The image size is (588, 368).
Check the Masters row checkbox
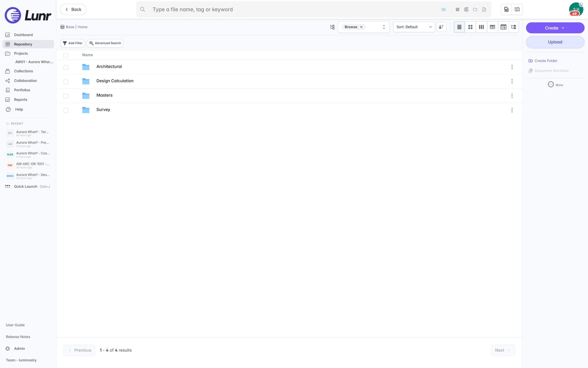(x=66, y=96)
